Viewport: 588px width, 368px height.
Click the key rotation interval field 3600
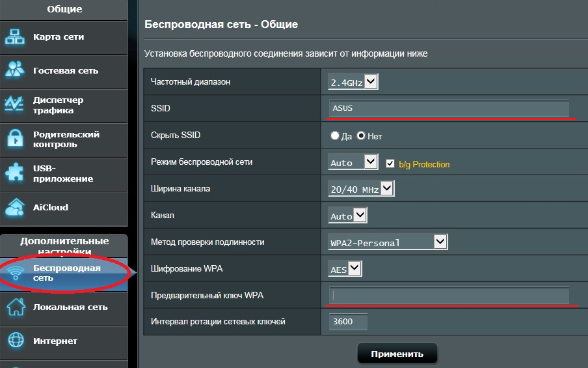tap(348, 322)
